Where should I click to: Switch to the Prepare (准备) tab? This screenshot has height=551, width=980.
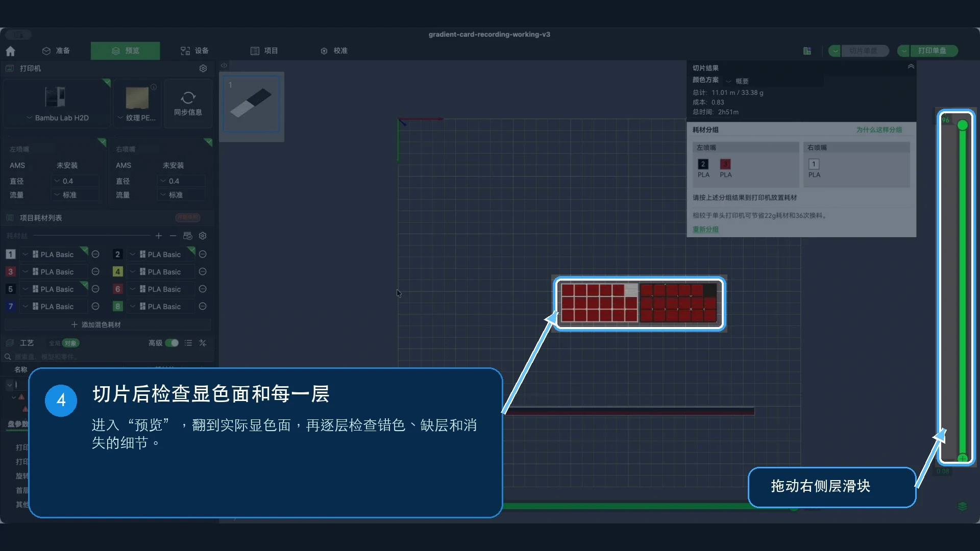pos(56,51)
